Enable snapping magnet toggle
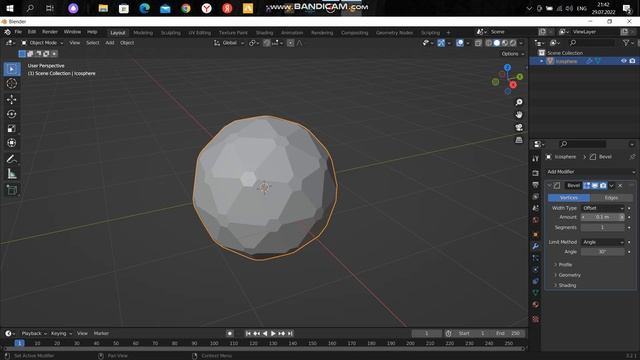The width and height of the screenshot is (640, 360). coord(267,43)
